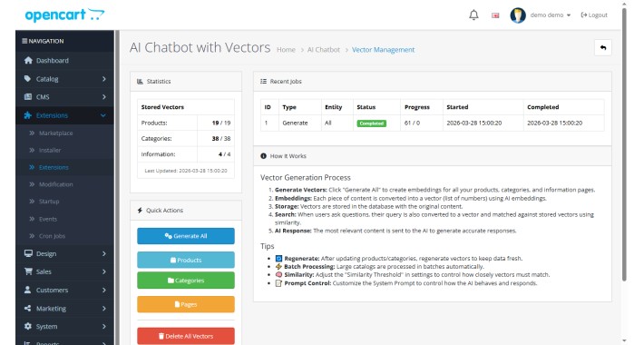
Task: Click the Catalog tag icon
Action: coord(27,79)
